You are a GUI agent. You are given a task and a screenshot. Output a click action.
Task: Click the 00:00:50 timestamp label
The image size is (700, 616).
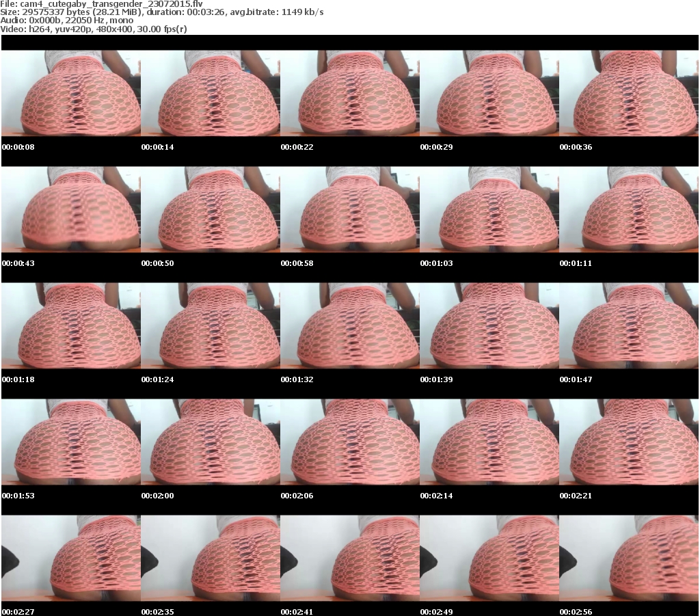click(x=158, y=263)
